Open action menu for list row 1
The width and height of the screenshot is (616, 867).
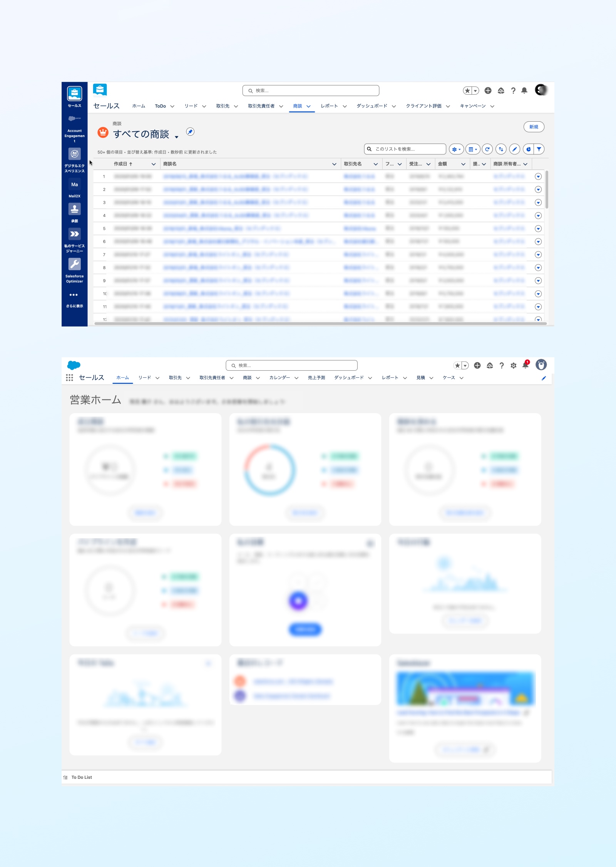538,176
